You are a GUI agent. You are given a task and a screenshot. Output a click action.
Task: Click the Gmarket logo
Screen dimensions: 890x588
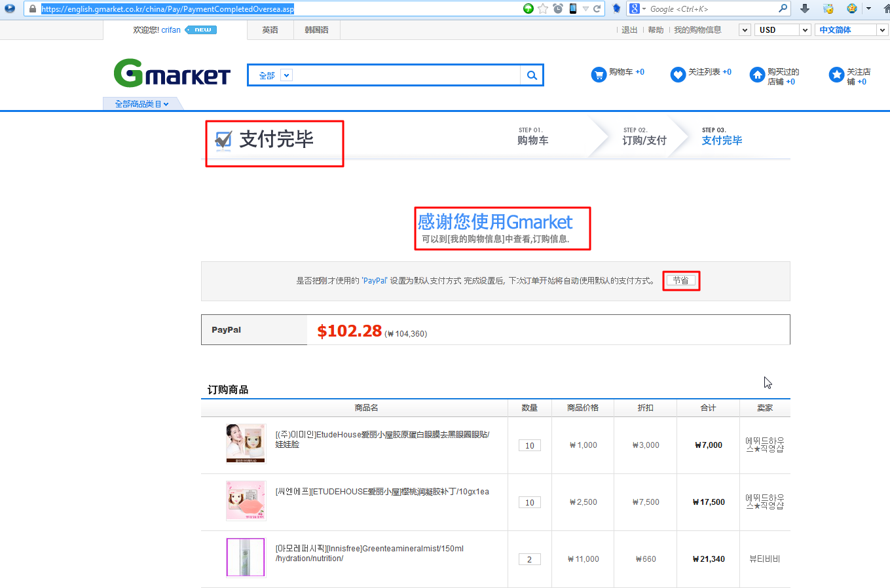(172, 73)
